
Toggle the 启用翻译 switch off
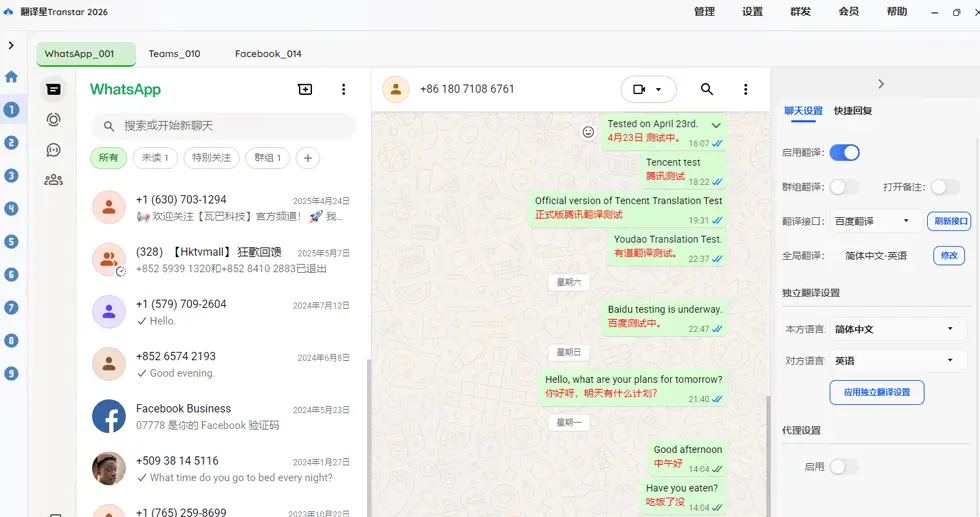(845, 153)
